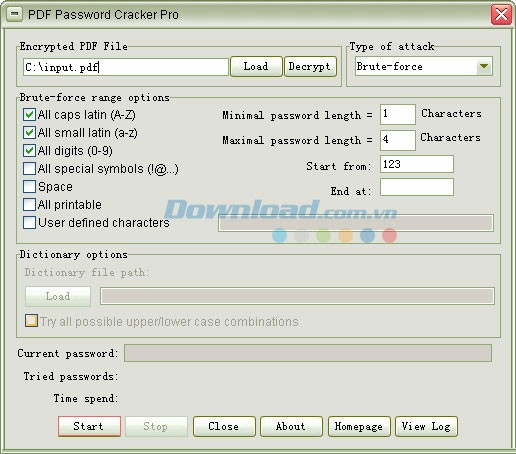Enable All special symbols (!@...) checkbox

[x=29, y=169]
